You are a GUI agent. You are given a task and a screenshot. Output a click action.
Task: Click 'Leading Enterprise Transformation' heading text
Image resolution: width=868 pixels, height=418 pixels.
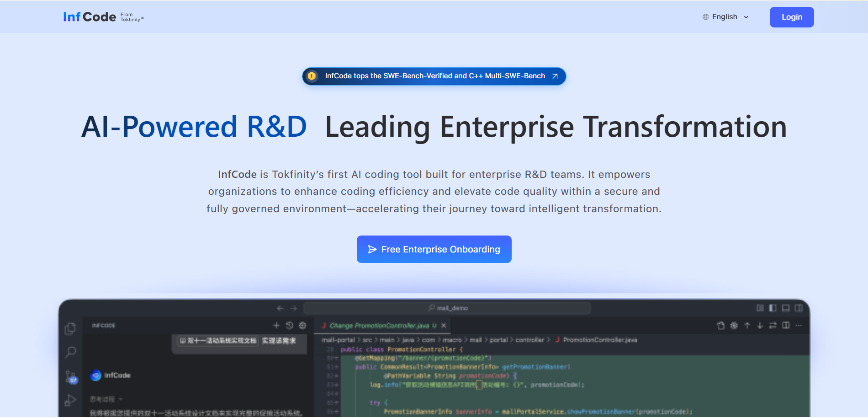556,127
